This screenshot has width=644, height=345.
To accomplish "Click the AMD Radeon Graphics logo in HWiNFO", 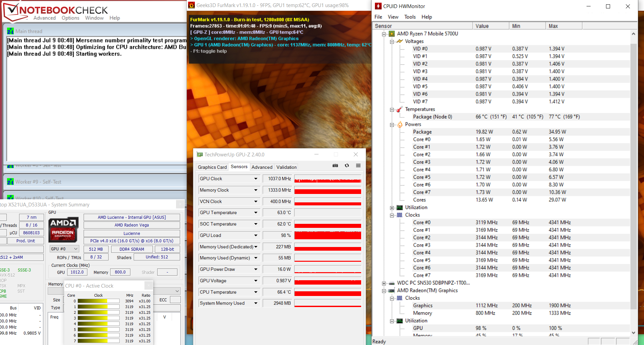I will click(x=63, y=229).
